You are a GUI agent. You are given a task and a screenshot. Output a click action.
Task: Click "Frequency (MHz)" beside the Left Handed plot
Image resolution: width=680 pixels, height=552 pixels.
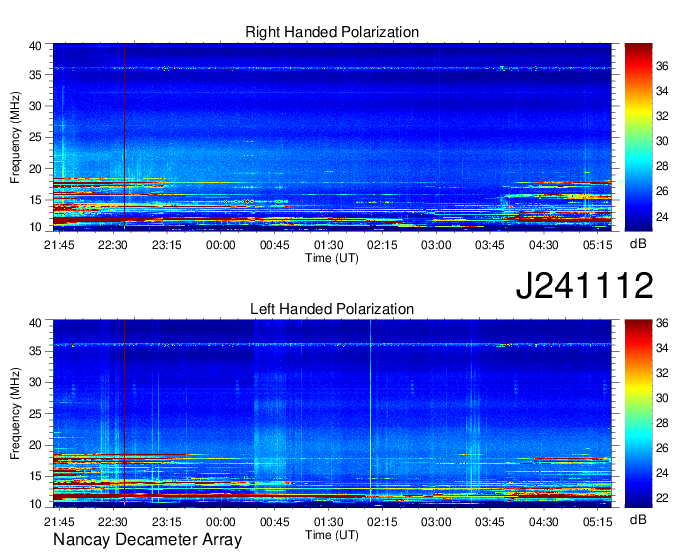16,414
